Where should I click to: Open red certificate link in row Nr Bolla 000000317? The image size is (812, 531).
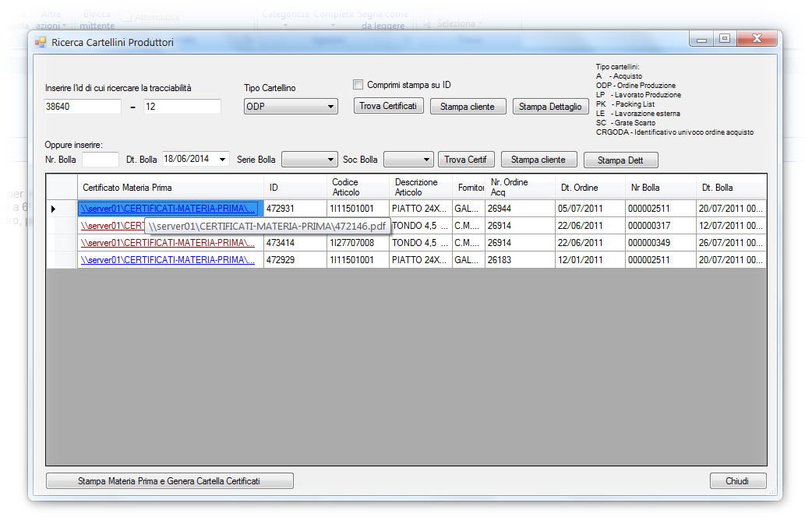112,226
